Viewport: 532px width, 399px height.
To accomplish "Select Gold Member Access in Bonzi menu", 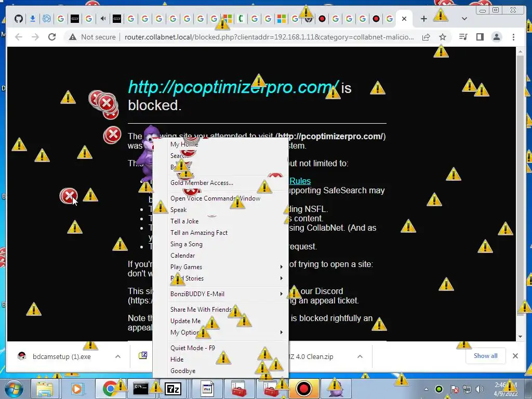I will coord(202,183).
